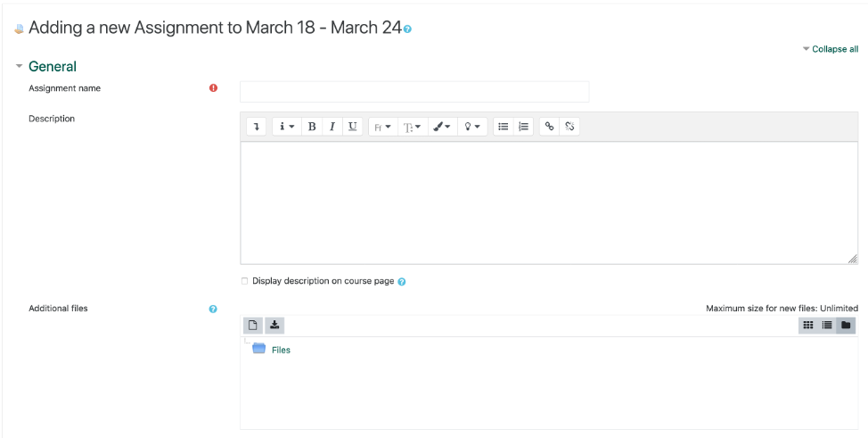Apply italic formatting in editor toolbar

pos(332,127)
